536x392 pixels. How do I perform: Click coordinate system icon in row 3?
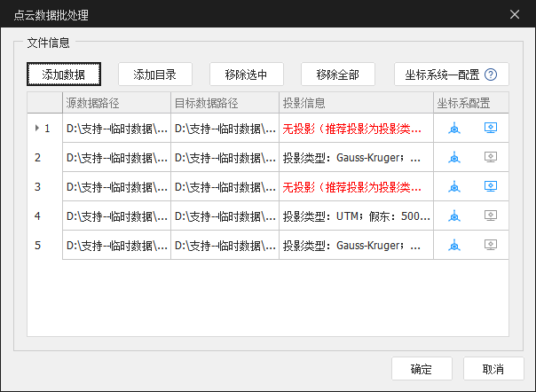(453, 187)
